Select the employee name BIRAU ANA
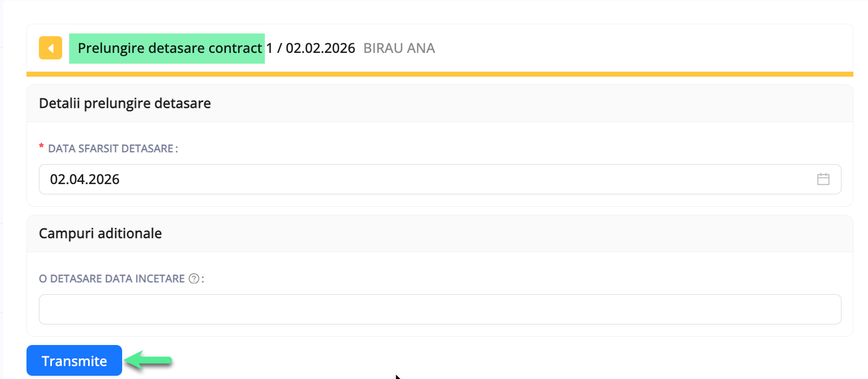Image resolution: width=868 pixels, height=379 pixels. tap(399, 48)
